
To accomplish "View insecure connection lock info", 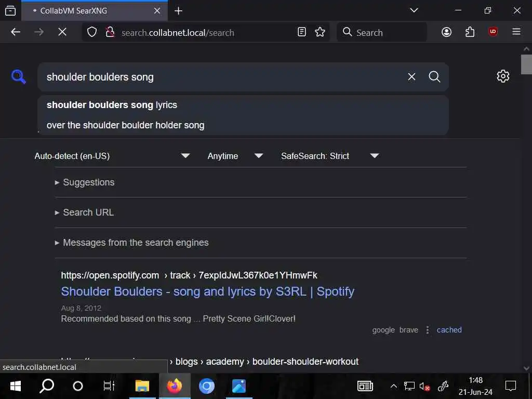I will click(110, 32).
